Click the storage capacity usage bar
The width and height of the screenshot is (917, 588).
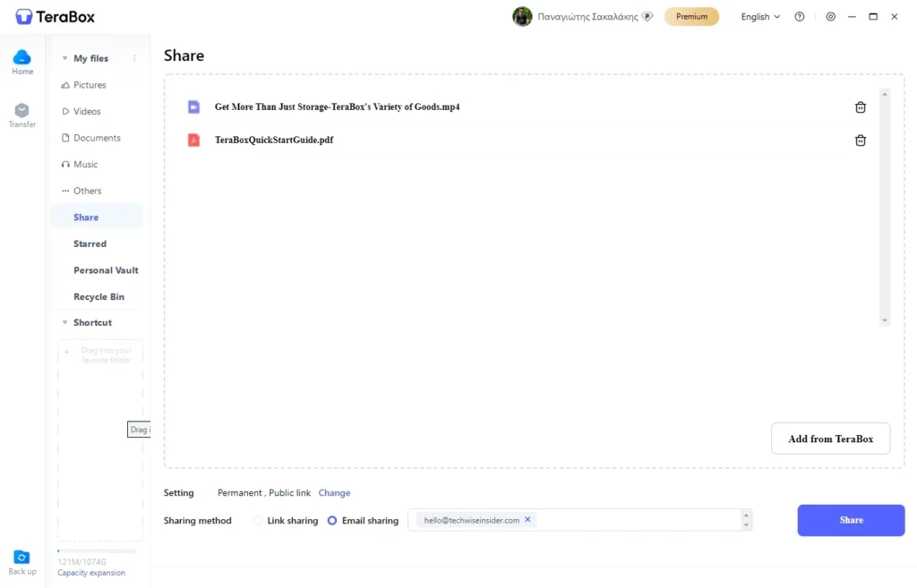97,551
